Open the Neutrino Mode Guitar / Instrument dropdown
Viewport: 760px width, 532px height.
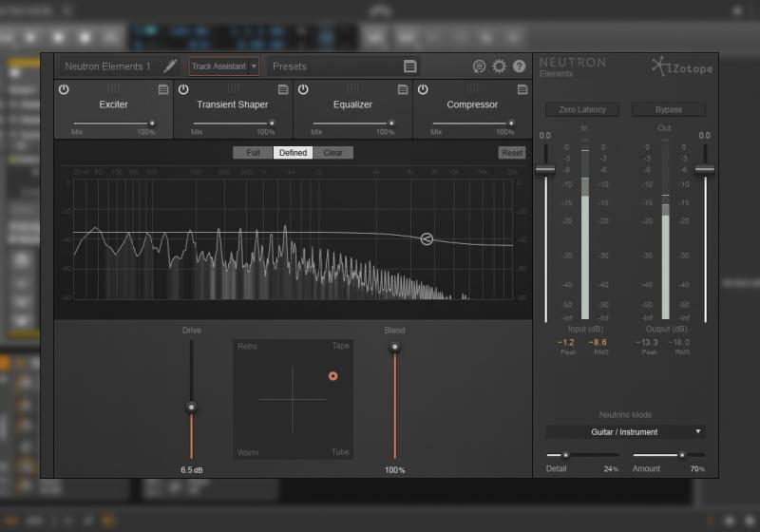pos(625,431)
